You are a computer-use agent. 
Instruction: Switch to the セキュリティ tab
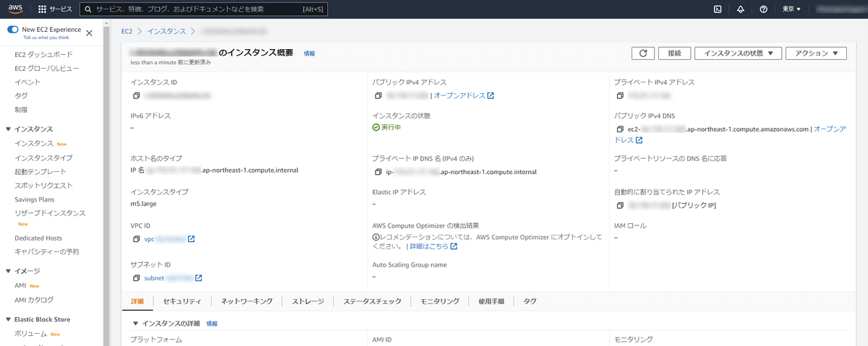182,301
